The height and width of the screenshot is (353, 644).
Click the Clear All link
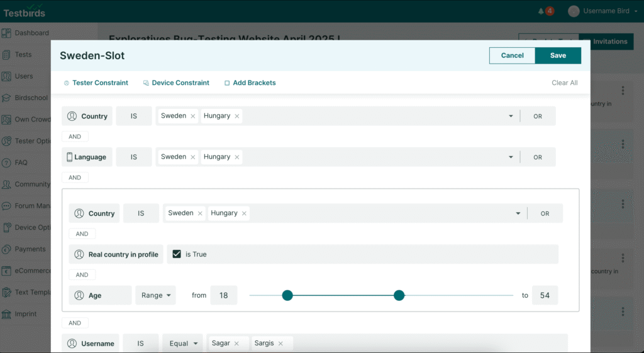564,82
